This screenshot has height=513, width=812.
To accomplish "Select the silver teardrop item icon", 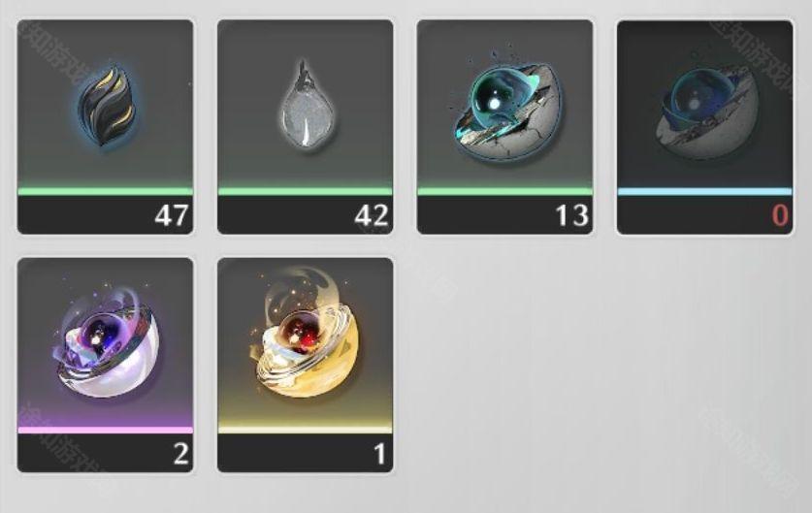I will click(x=307, y=107).
